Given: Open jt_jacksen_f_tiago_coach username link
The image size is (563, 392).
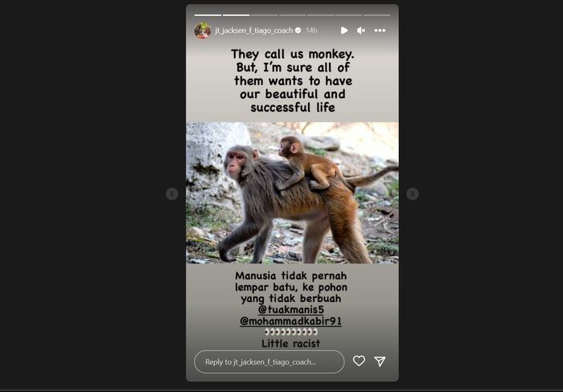Looking at the screenshot, I should 254,31.
